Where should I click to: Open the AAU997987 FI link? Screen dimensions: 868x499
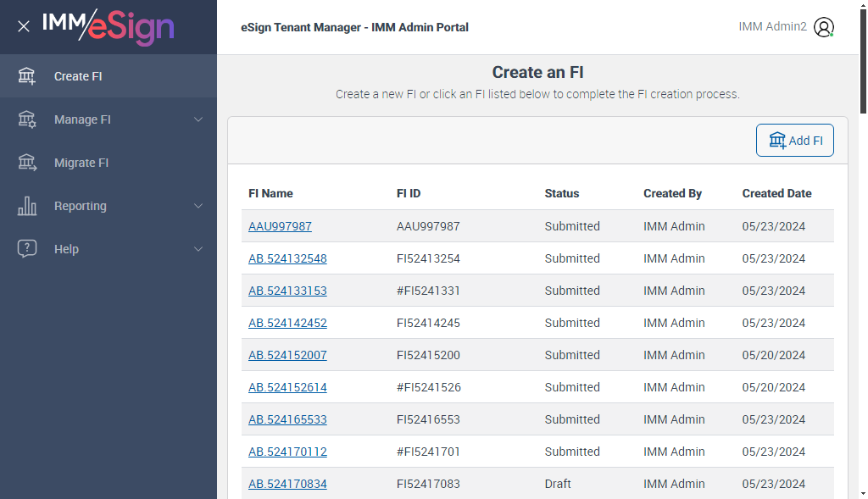coord(280,226)
